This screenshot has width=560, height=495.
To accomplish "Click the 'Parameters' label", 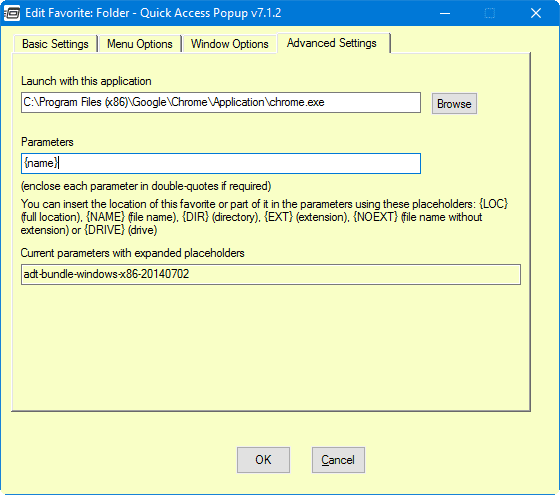I will 47,142.
